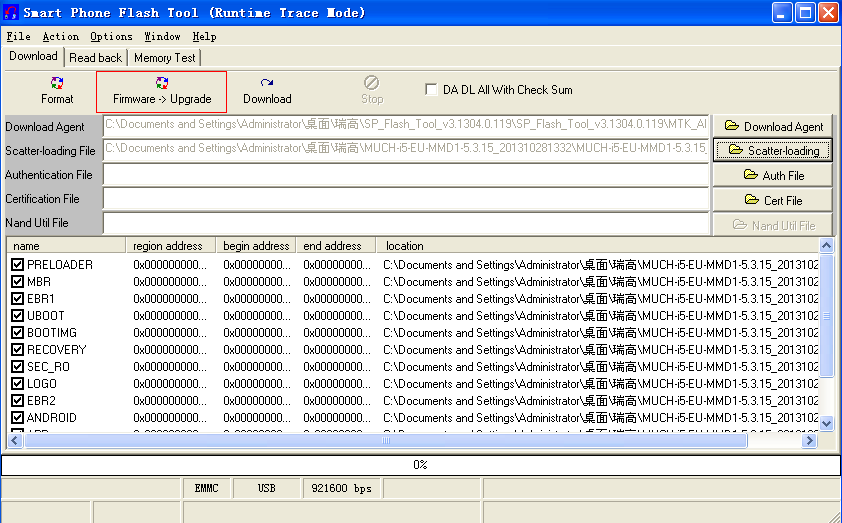Click the horizontal scrollbar left arrow
The height and width of the screenshot is (523, 842).
[14, 441]
